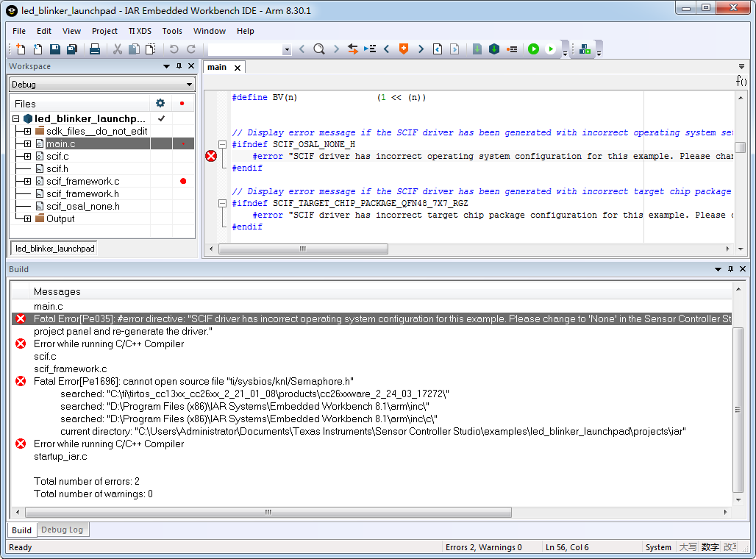Click the Toggle Breakpoint icon
Image resolution: width=756 pixels, height=559 pixels.
512,49
